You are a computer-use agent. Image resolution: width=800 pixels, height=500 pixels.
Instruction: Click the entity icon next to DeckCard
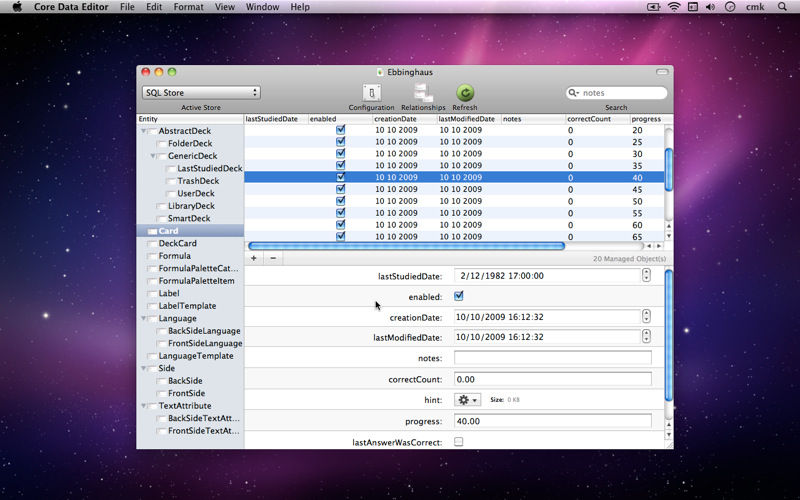click(x=152, y=244)
